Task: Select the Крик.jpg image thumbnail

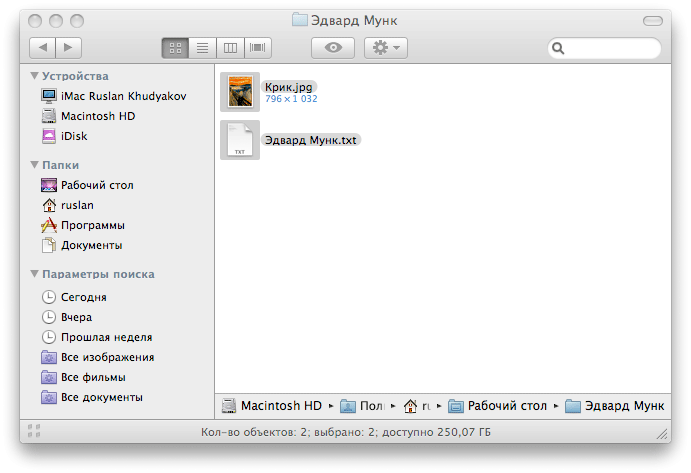Action: coord(240,92)
